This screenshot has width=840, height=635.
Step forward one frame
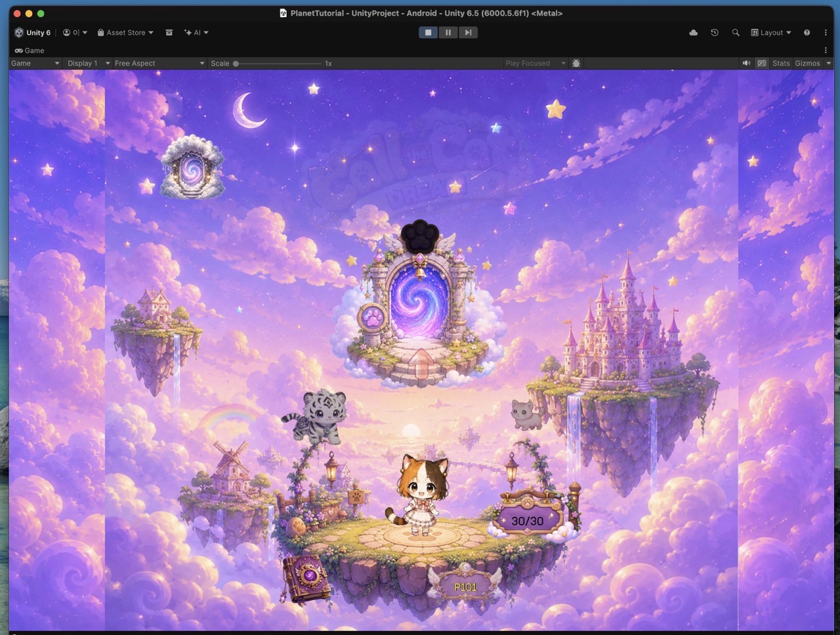(x=468, y=32)
